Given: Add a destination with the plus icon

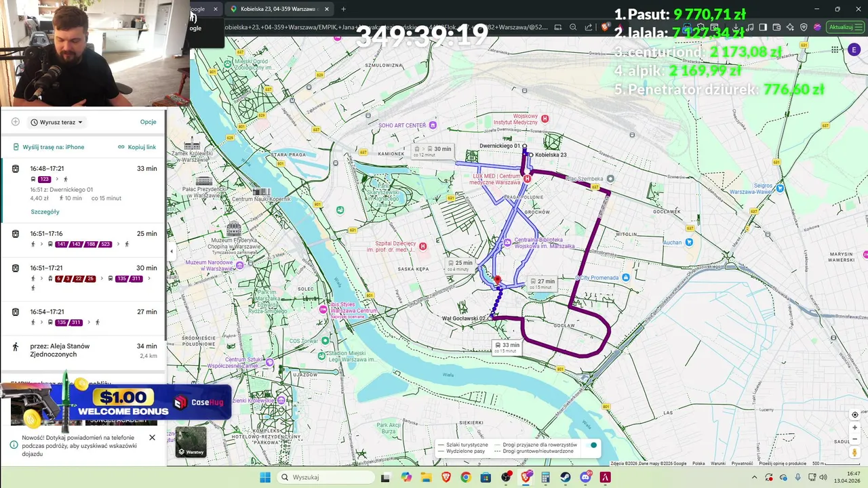Looking at the screenshot, I should tap(16, 122).
